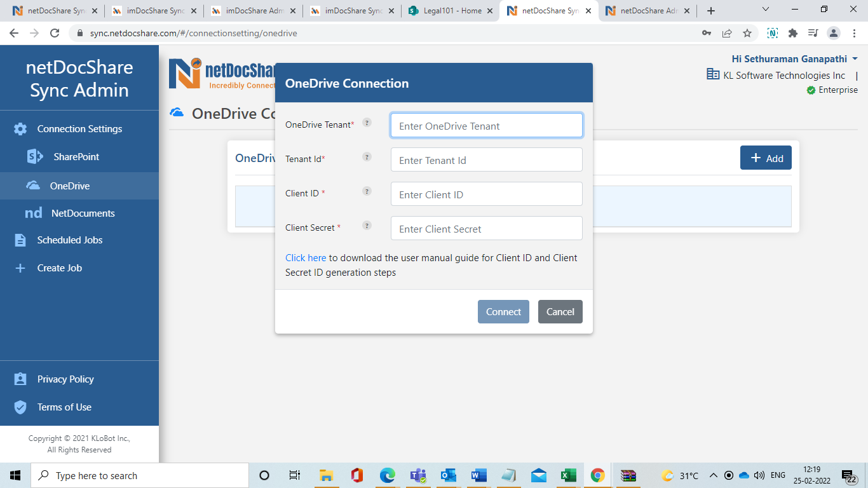Switch to the netDocShare Admin tab
Viewport: 868px width, 488px height.
pyautogui.click(x=648, y=11)
